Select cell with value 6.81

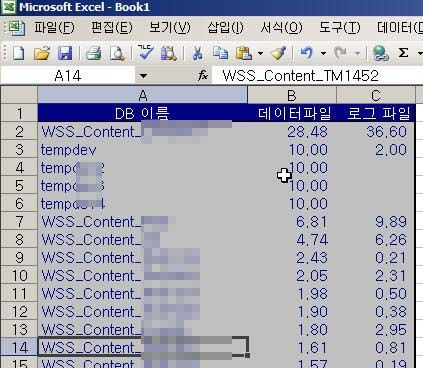click(x=292, y=221)
